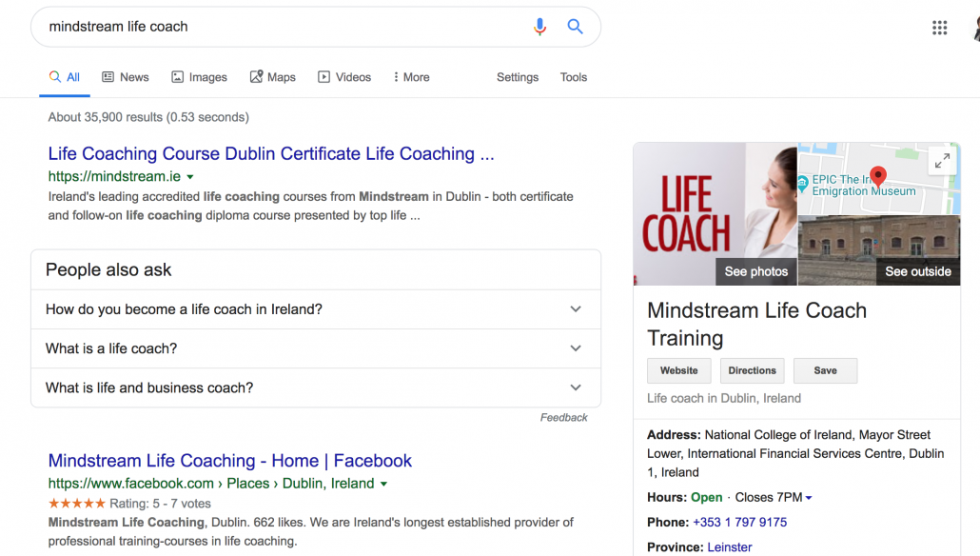The width and height of the screenshot is (980, 556).
Task: Click the Directions button
Action: 752,370
